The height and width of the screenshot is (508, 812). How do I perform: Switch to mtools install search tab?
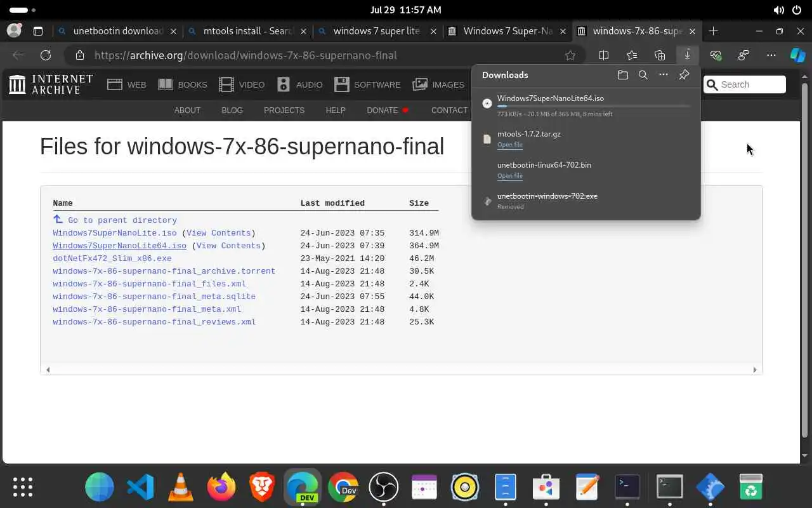[x=247, y=30]
